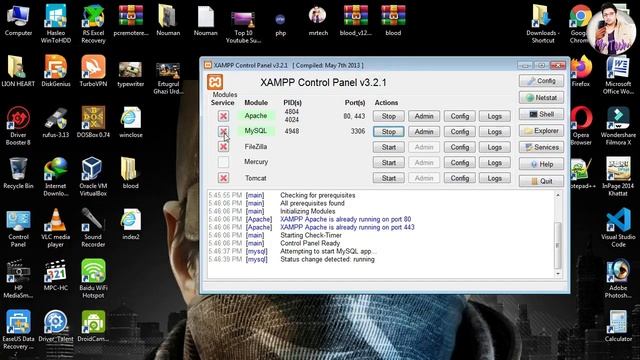
Task: Open XAMPP main Config button
Action: 541,81
